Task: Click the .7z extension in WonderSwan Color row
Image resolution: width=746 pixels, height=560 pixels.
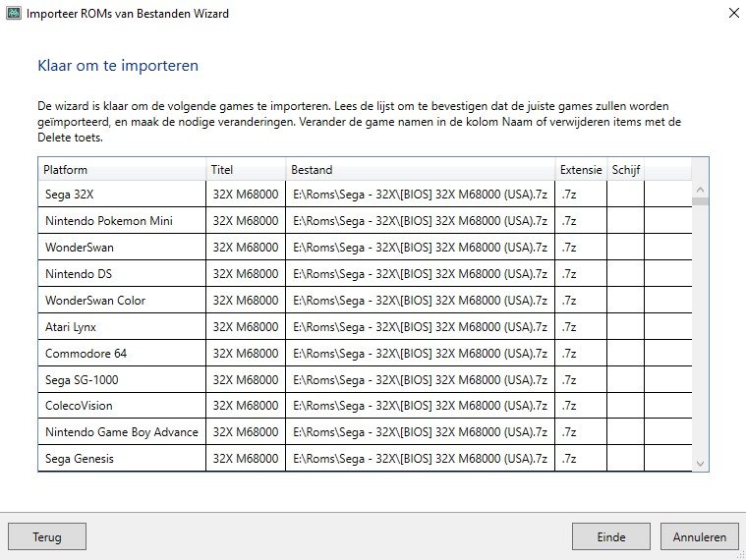Action: tap(581, 301)
